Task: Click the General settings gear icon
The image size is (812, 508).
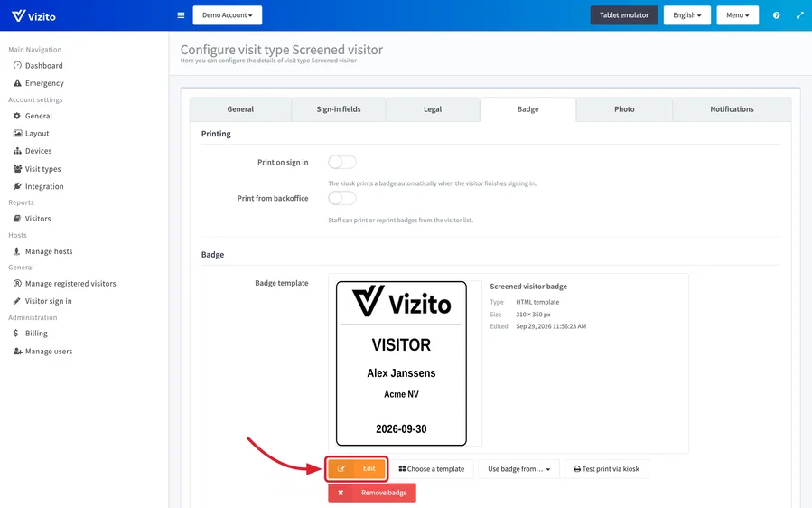Action: coord(17,116)
